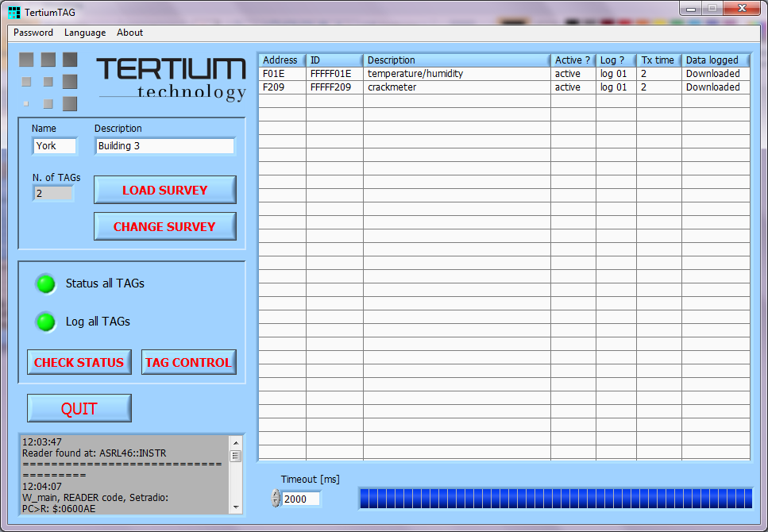Open TAG CONTROL
Screen dimensions: 768x532
(188, 362)
